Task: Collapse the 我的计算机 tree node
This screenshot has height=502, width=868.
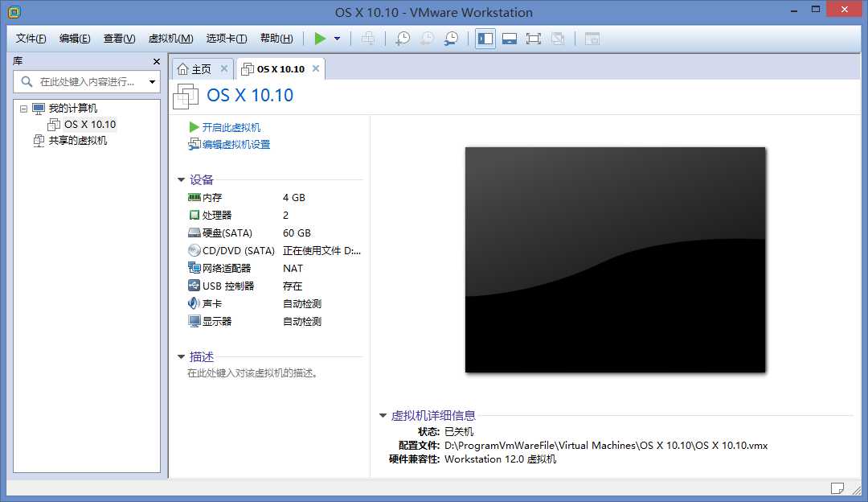Action: 24,109
